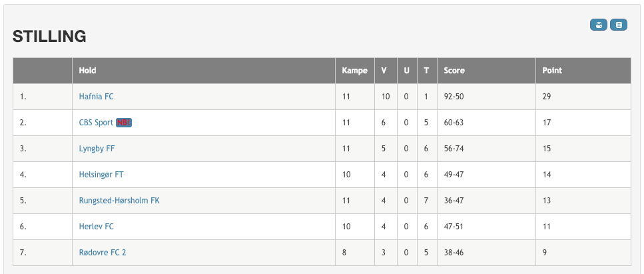Open the Hafnia FC team link
The height and width of the screenshot is (274, 644).
pos(96,97)
